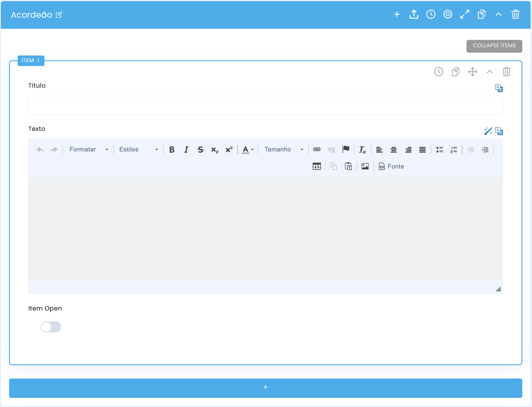This screenshot has width=532, height=407.
Task: Apply strikethrough formatting in the editor
Action: click(200, 150)
